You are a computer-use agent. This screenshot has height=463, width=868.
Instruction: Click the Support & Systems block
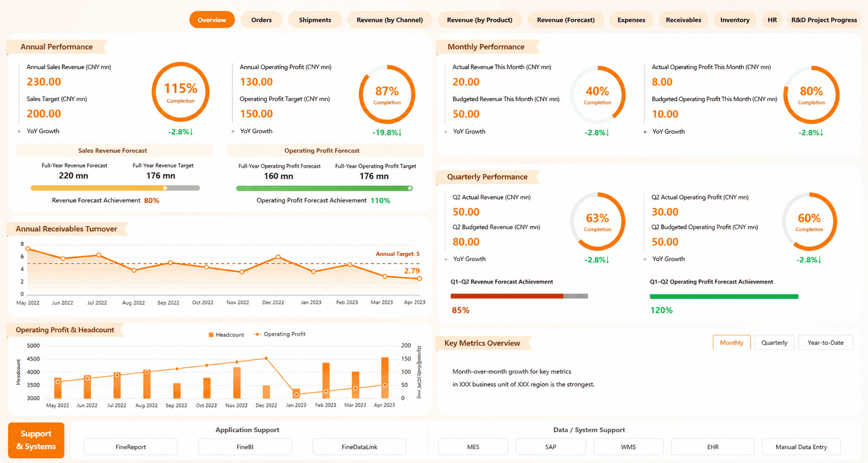(36, 440)
